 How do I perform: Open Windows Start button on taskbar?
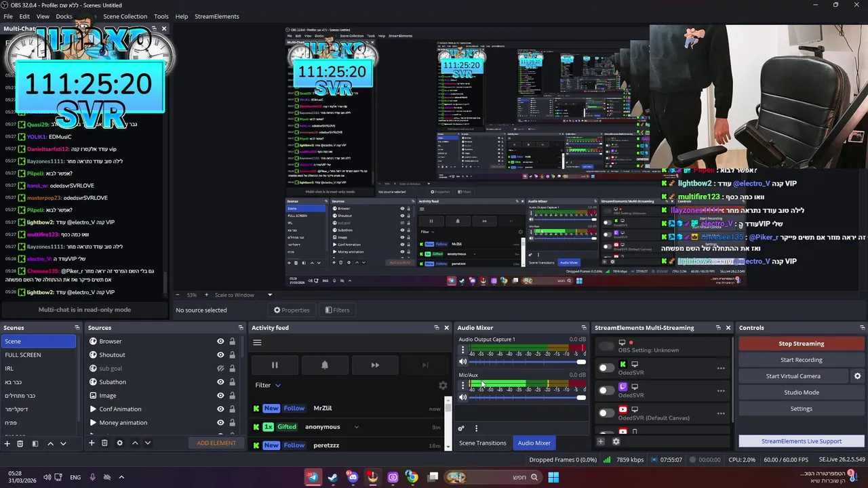coord(553,477)
